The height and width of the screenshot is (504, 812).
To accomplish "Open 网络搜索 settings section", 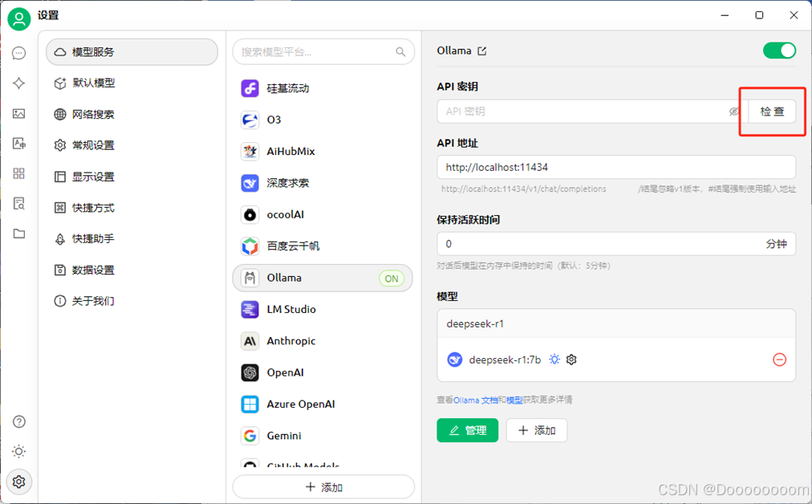I will coord(132,115).
